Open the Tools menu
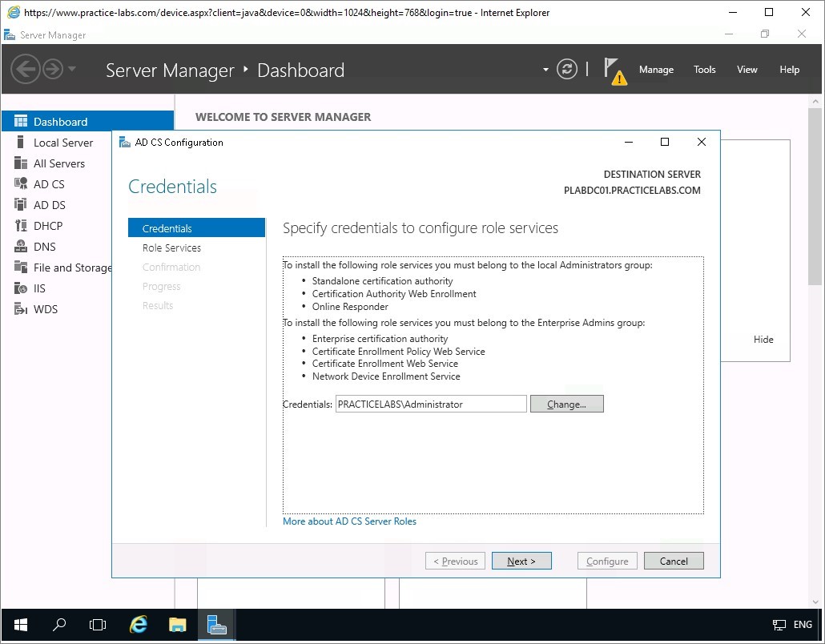This screenshot has height=644, width=825. tap(705, 70)
